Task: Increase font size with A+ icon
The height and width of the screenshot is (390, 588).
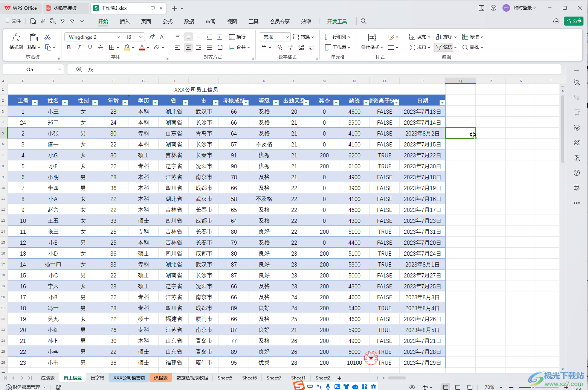Action: [x=152, y=37]
